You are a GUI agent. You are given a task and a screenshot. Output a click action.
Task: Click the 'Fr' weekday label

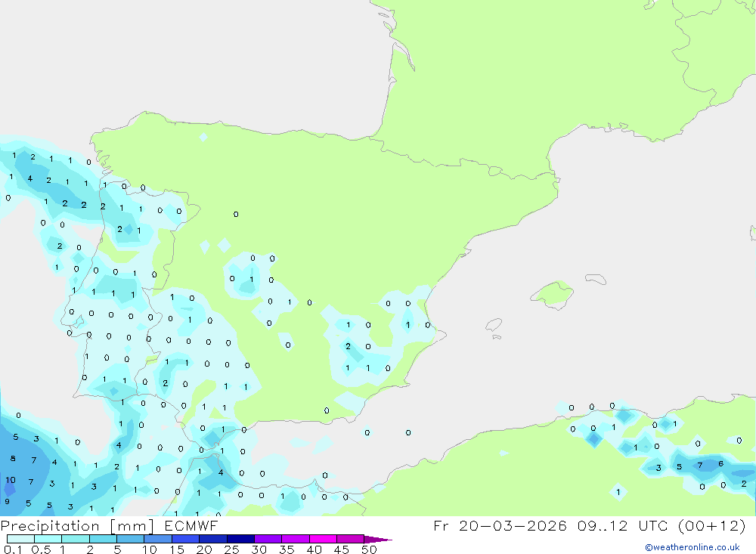point(441,525)
